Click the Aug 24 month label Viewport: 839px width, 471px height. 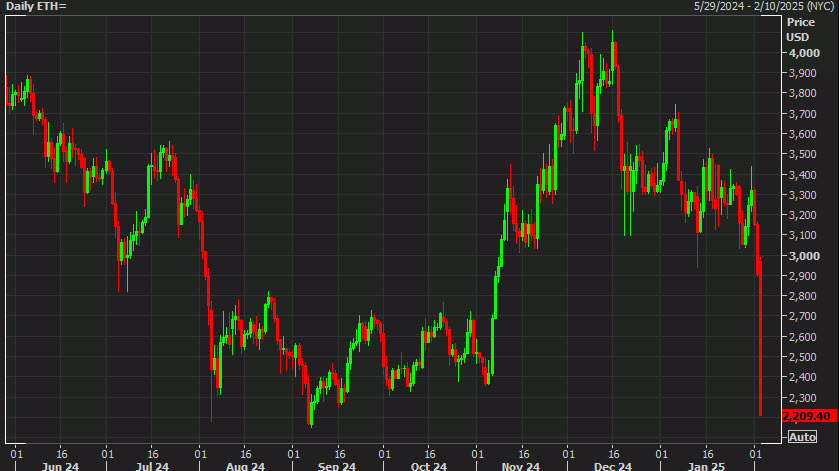pos(245,465)
